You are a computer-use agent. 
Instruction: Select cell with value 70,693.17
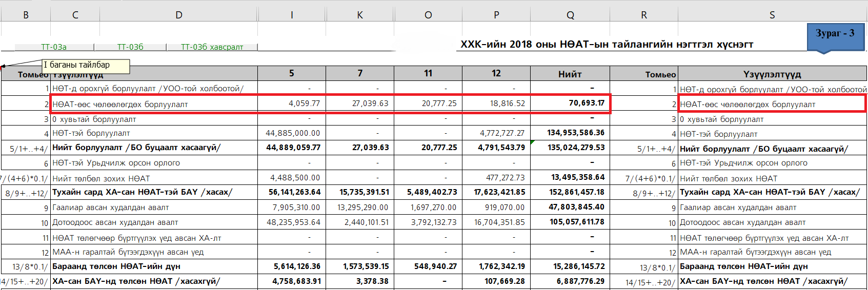(x=586, y=103)
